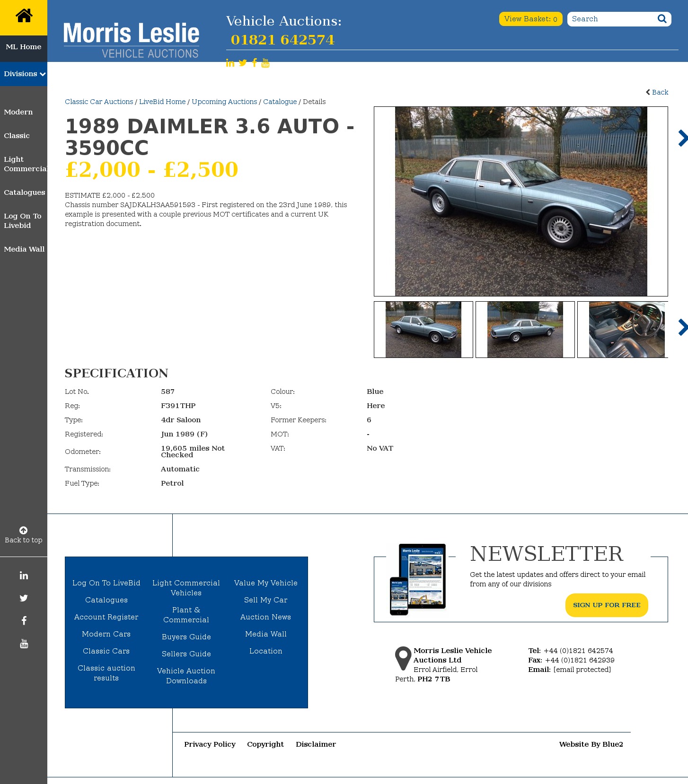Open Modern Cars footer link
Image resolution: width=688 pixels, height=784 pixels.
tap(106, 634)
